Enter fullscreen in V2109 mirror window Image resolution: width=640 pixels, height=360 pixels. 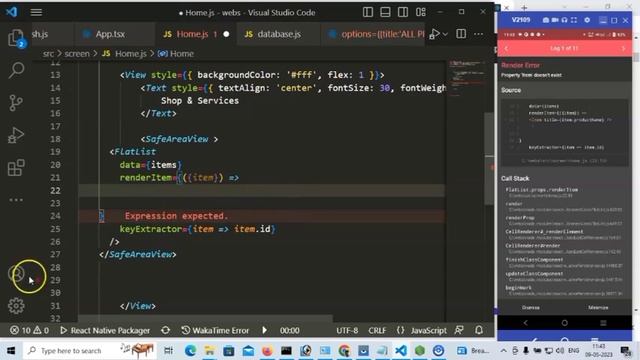point(574,20)
